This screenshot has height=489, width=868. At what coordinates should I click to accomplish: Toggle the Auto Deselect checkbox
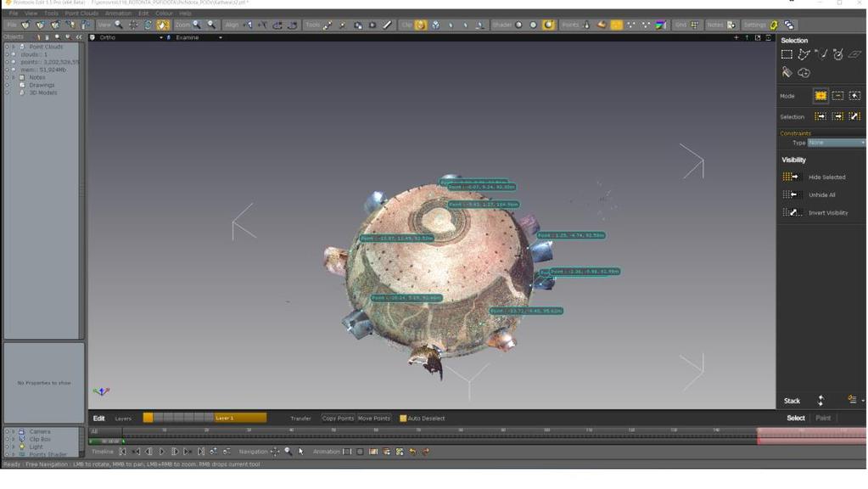[x=403, y=419]
